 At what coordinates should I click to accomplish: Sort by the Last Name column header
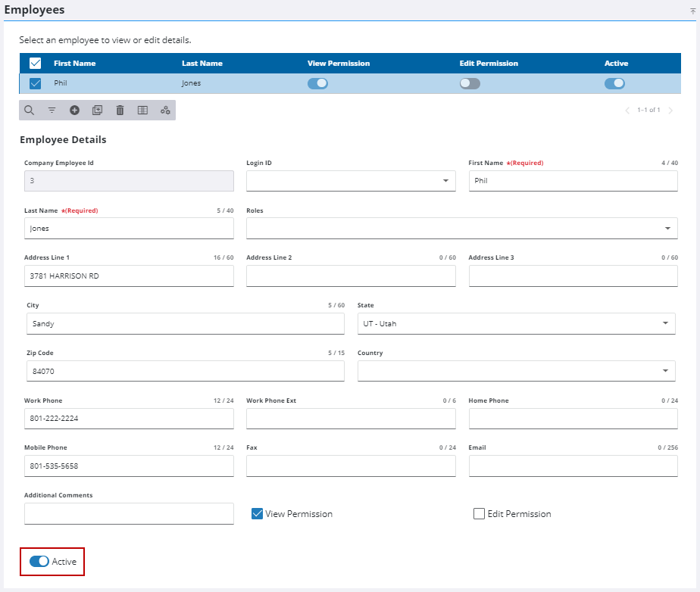pyautogui.click(x=202, y=64)
